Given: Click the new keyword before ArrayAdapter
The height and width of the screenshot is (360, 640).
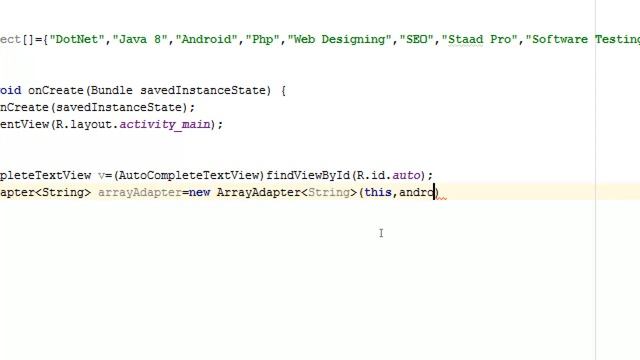Looking at the screenshot, I should pos(200,192).
